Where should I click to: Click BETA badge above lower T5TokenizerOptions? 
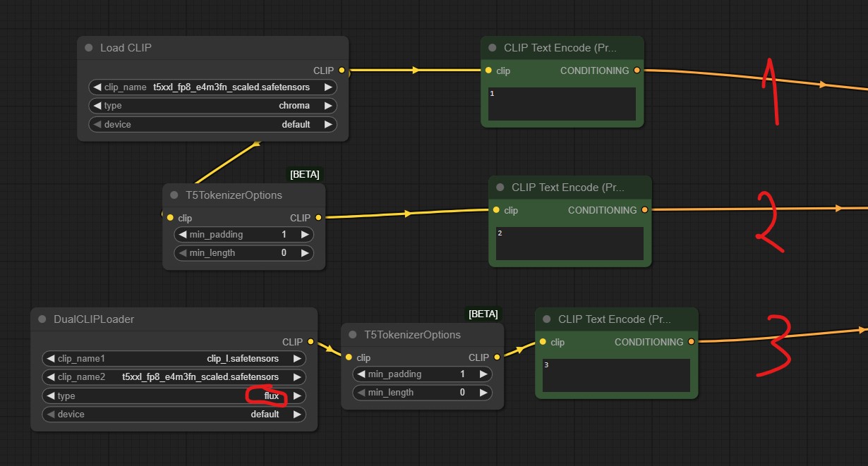point(483,314)
